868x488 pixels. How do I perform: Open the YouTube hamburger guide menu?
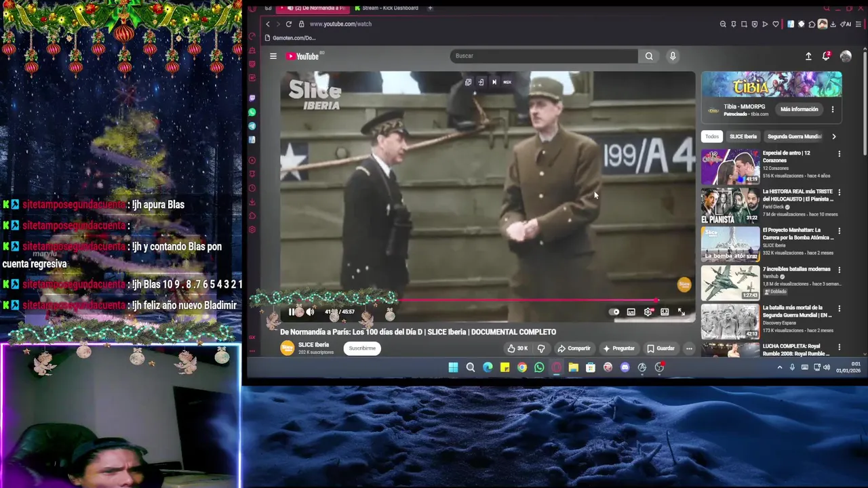(x=273, y=56)
